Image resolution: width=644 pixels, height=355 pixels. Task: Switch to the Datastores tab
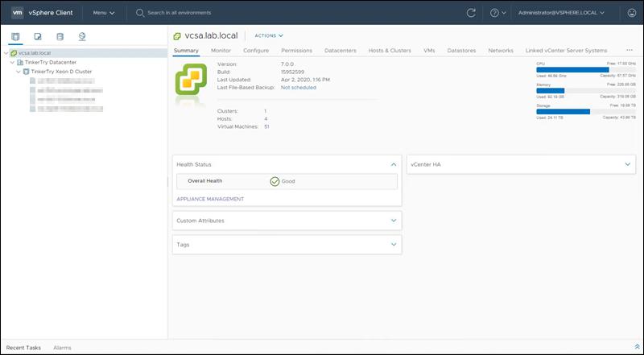(x=461, y=50)
